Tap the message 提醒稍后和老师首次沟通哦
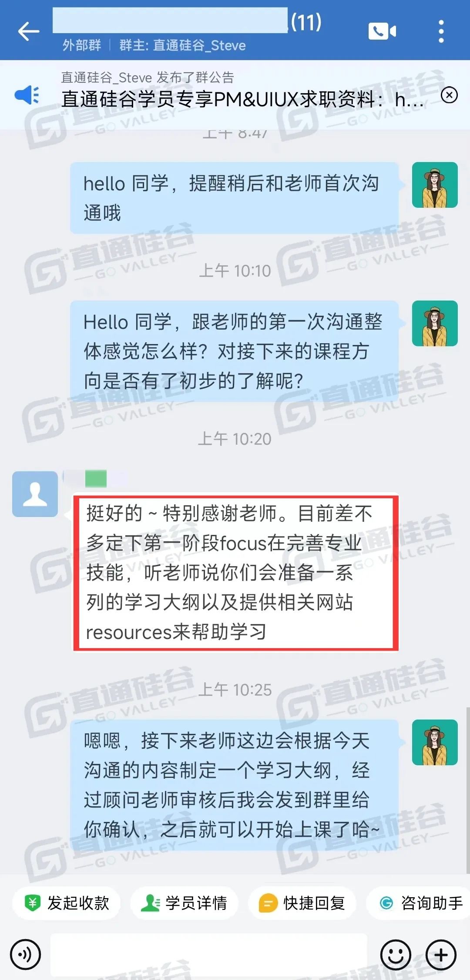This screenshot has height=980, width=470. [235, 198]
